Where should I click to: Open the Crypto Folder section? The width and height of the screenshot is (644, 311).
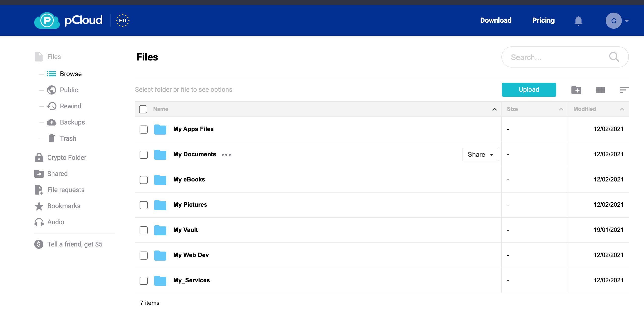click(x=67, y=157)
